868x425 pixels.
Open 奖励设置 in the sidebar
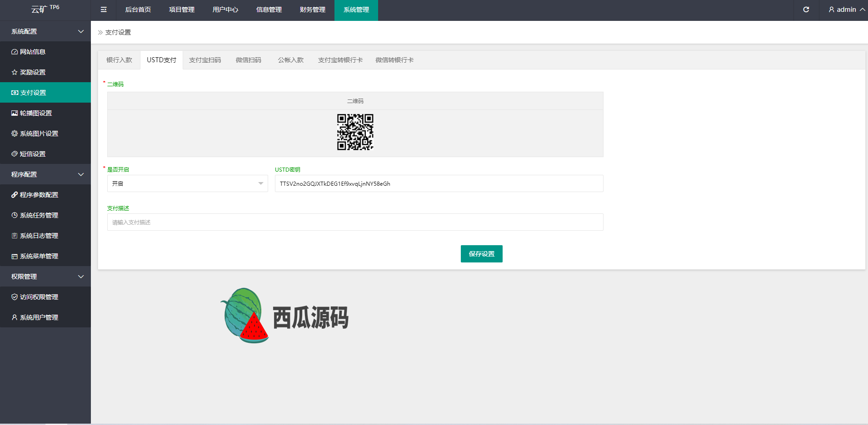[x=45, y=72]
